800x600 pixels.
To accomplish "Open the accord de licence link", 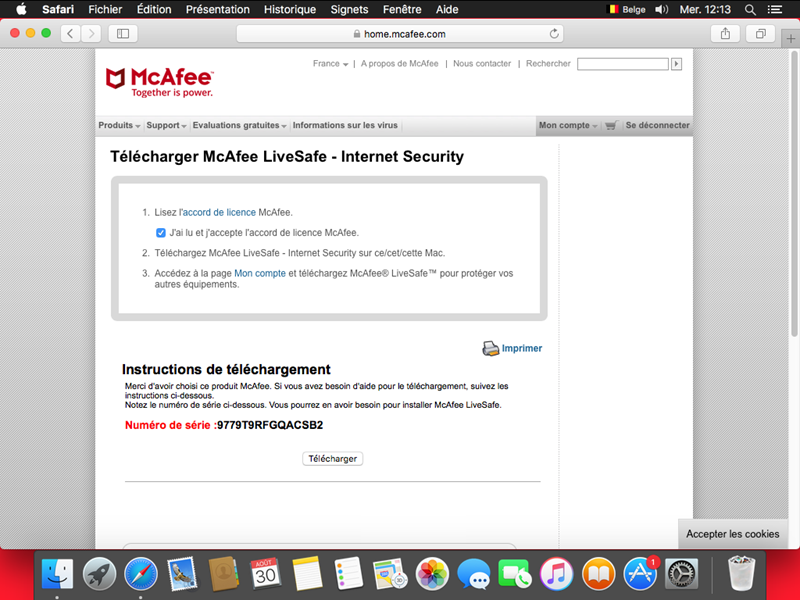I will [x=219, y=212].
